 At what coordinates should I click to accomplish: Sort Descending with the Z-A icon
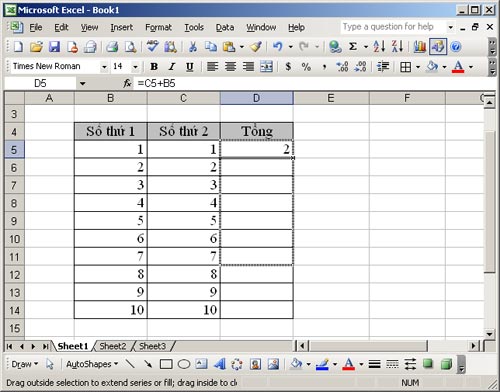coord(397,47)
